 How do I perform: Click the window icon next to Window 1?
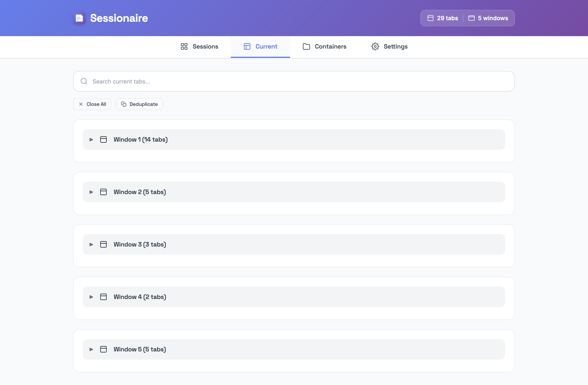[103, 139]
